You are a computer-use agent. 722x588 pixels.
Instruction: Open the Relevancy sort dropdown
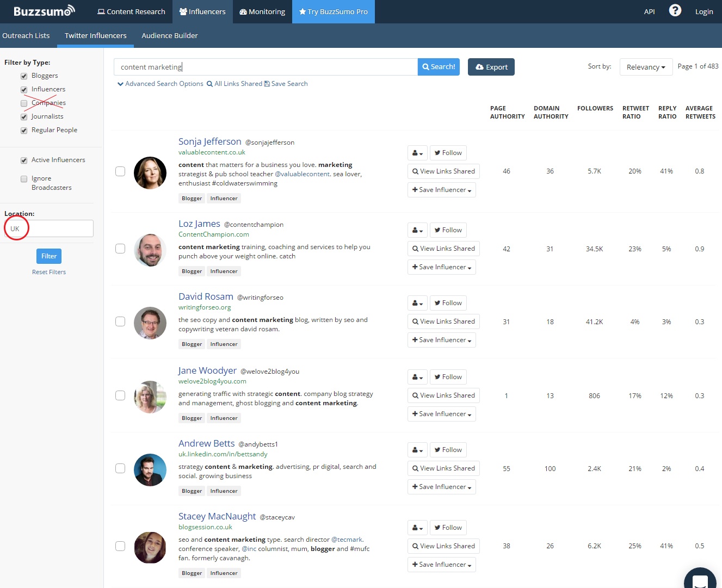646,67
